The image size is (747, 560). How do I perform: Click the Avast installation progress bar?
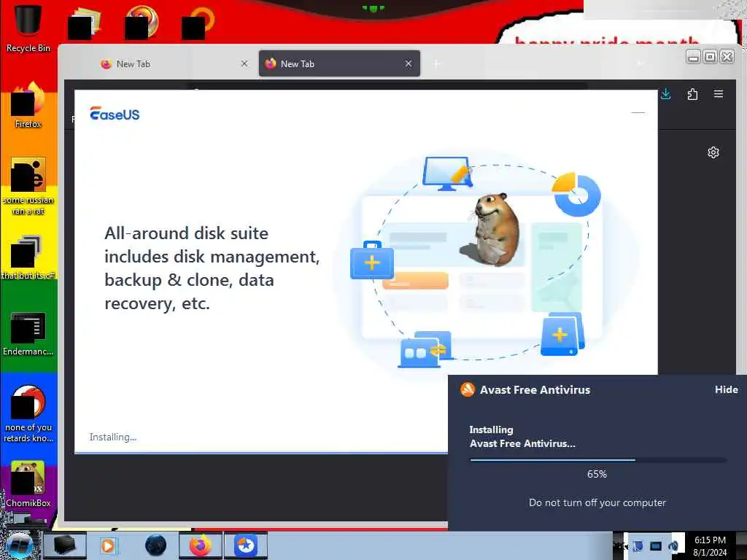(598, 460)
